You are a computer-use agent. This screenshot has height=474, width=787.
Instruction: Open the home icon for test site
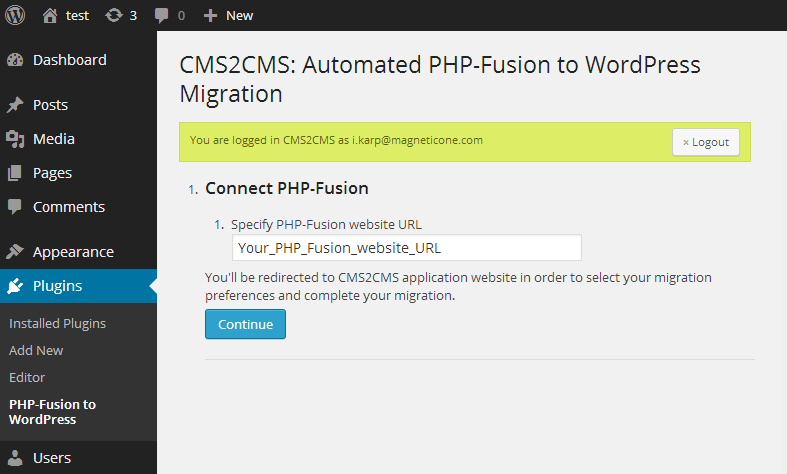[50, 16]
